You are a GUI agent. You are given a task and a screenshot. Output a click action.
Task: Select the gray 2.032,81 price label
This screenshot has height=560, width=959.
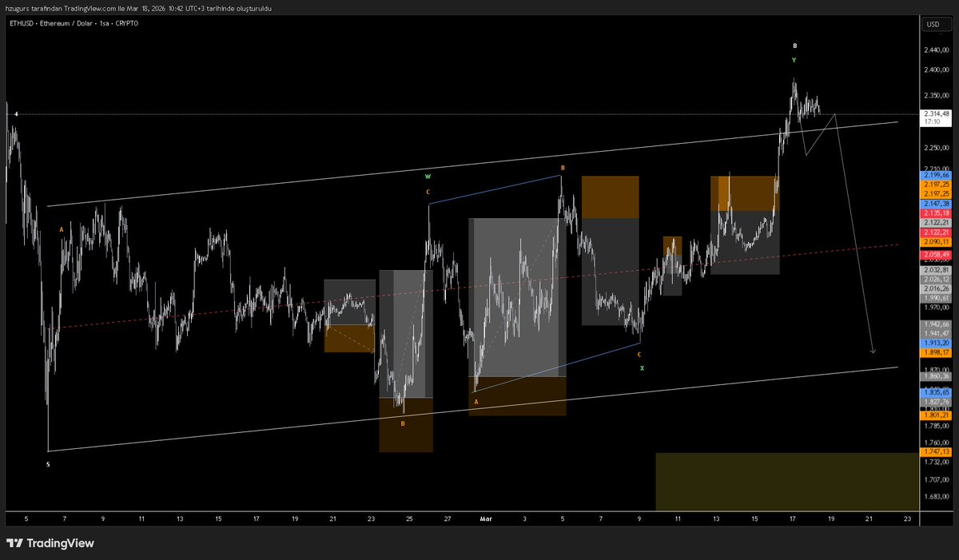point(936,270)
